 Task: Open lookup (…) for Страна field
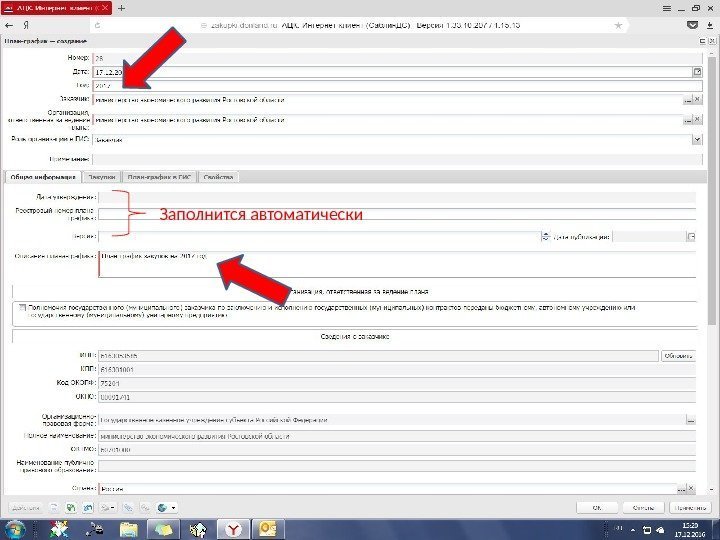(x=681, y=489)
